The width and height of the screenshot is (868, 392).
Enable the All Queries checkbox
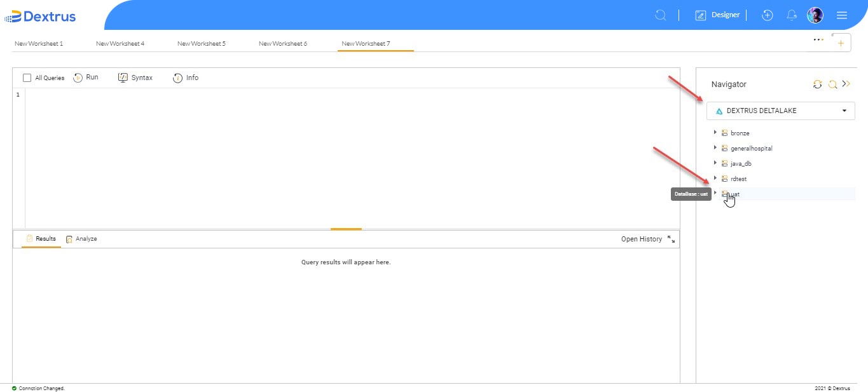click(x=27, y=78)
